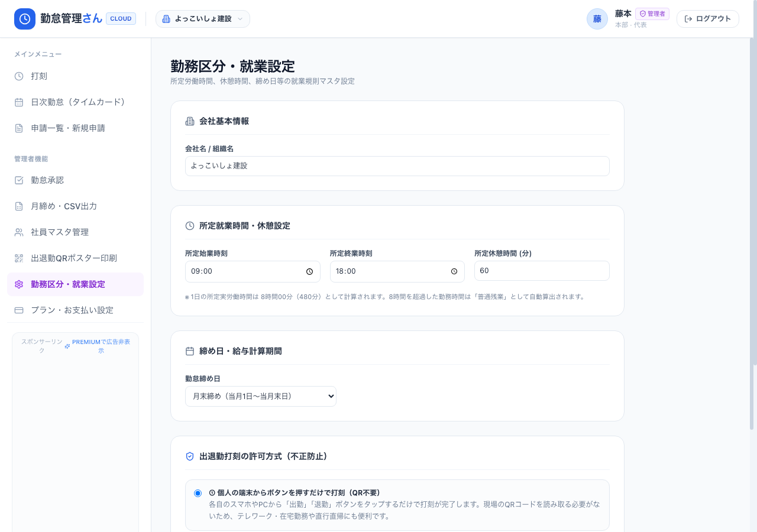Go to 日次勤怠（タイムカード） menu item

tap(75, 102)
